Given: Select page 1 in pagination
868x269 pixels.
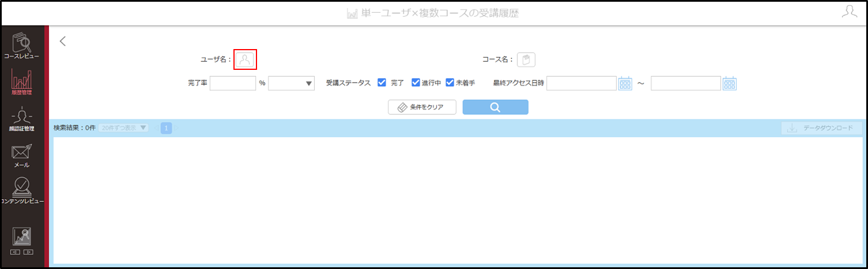Looking at the screenshot, I should click(167, 128).
